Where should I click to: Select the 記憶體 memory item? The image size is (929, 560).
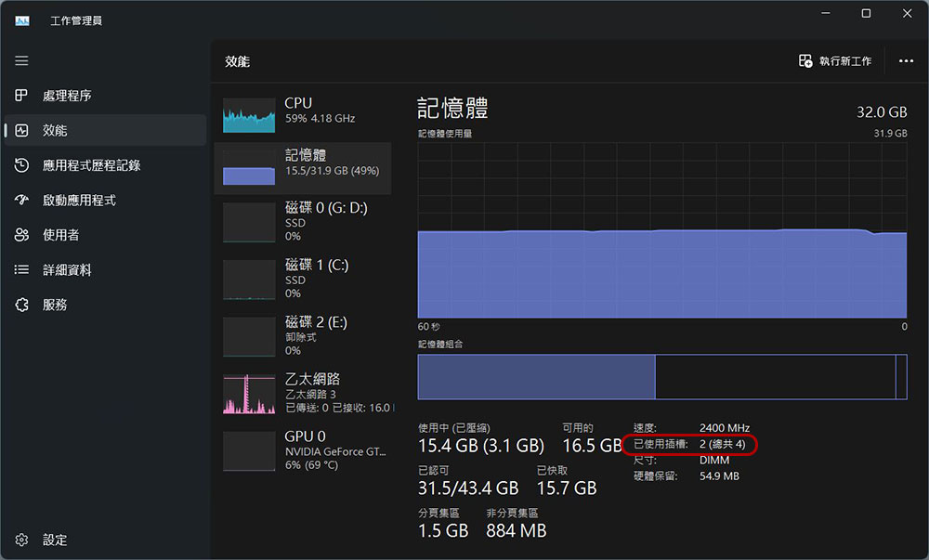[303, 164]
